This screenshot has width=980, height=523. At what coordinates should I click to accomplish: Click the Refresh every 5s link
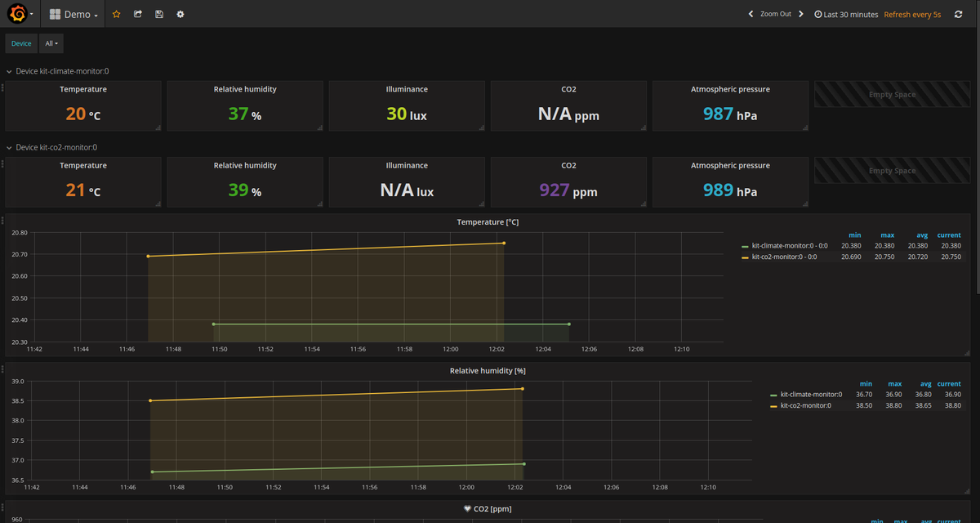[x=912, y=13]
